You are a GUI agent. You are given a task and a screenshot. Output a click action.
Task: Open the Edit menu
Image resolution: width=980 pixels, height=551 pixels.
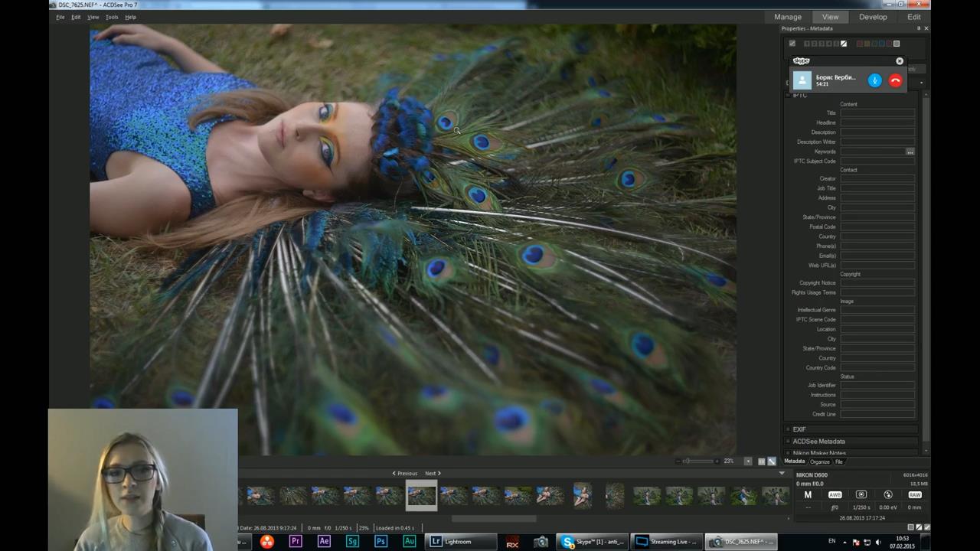pyautogui.click(x=76, y=17)
